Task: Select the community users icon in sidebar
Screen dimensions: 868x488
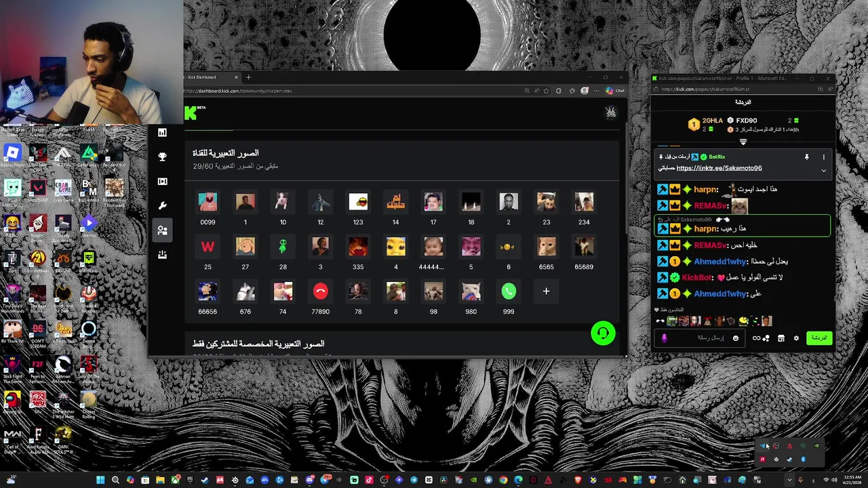Action: click(x=162, y=230)
